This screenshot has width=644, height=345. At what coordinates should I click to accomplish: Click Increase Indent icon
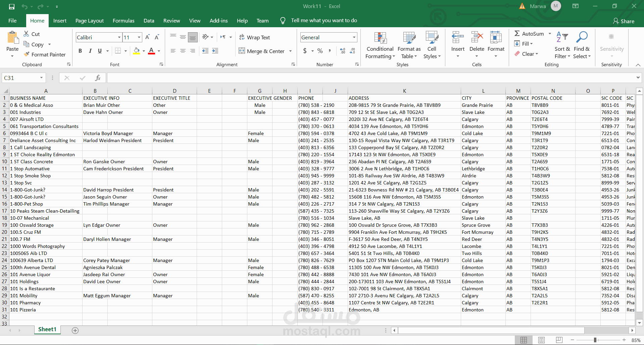coord(215,51)
